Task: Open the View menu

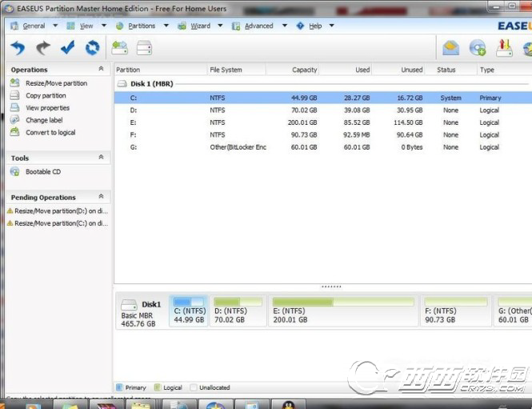Action: point(86,26)
